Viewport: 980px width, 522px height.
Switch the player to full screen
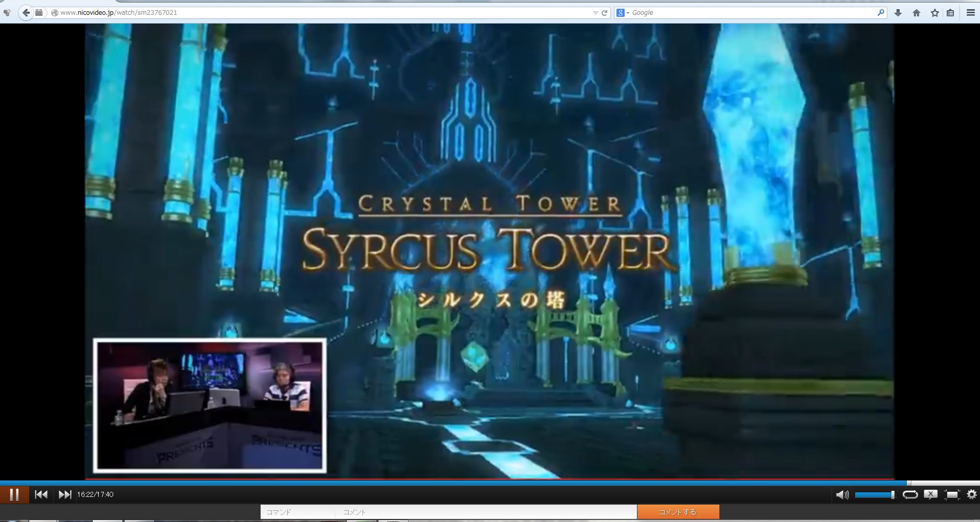[x=951, y=494]
